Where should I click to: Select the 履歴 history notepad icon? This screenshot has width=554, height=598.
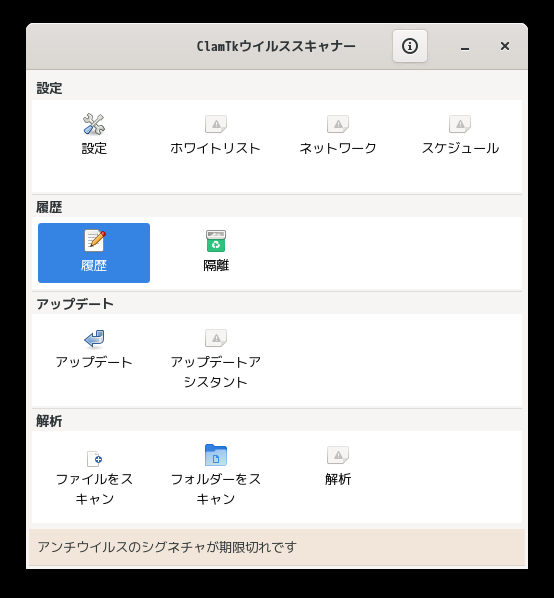click(94, 241)
